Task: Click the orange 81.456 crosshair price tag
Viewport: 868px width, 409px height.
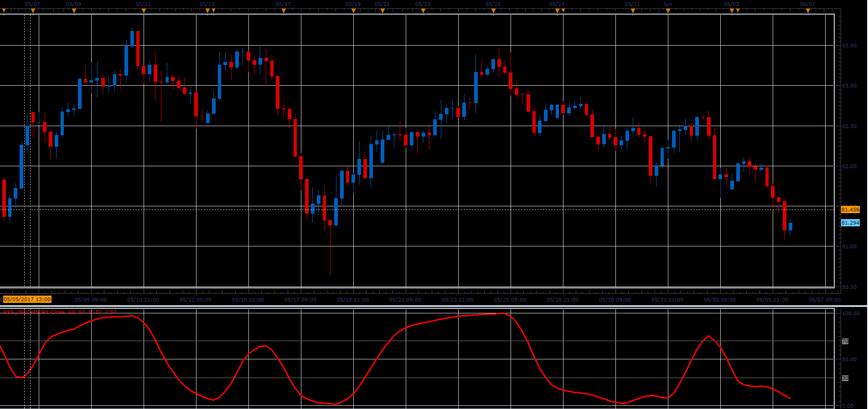Action: 850,210
